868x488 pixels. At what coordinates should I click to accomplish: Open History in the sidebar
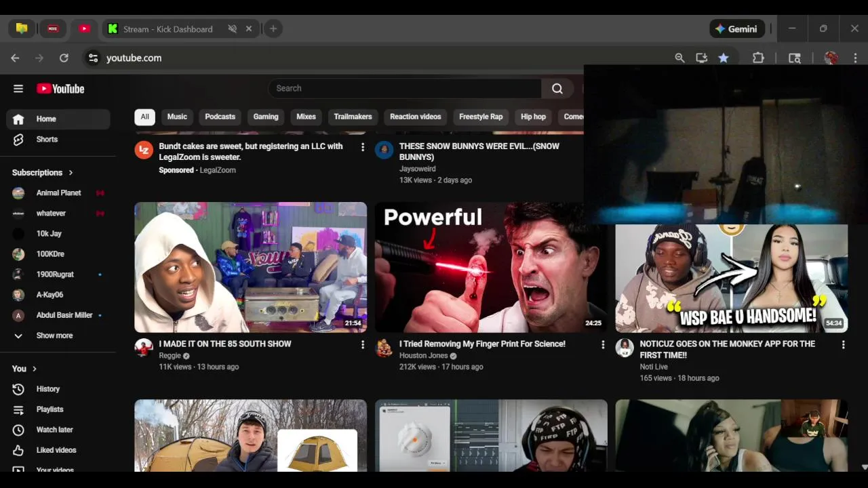coord(58,389)
